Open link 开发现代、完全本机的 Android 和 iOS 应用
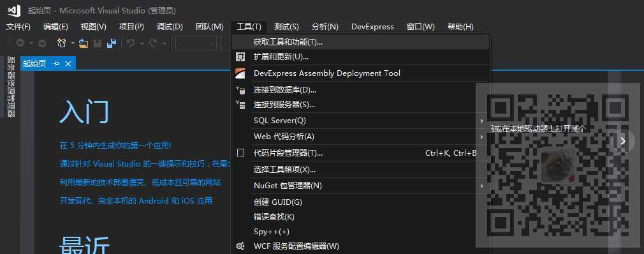 pos(136,201)
